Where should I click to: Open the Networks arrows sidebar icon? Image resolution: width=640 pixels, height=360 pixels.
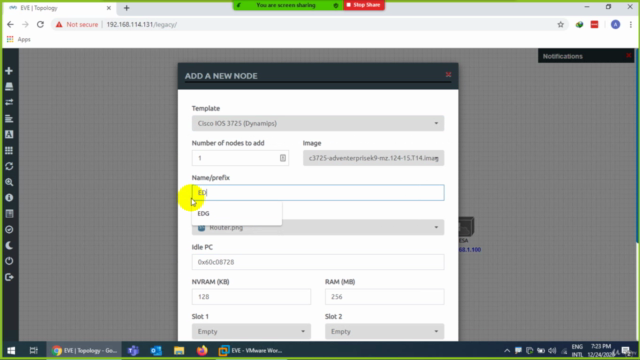coord(9,102)
